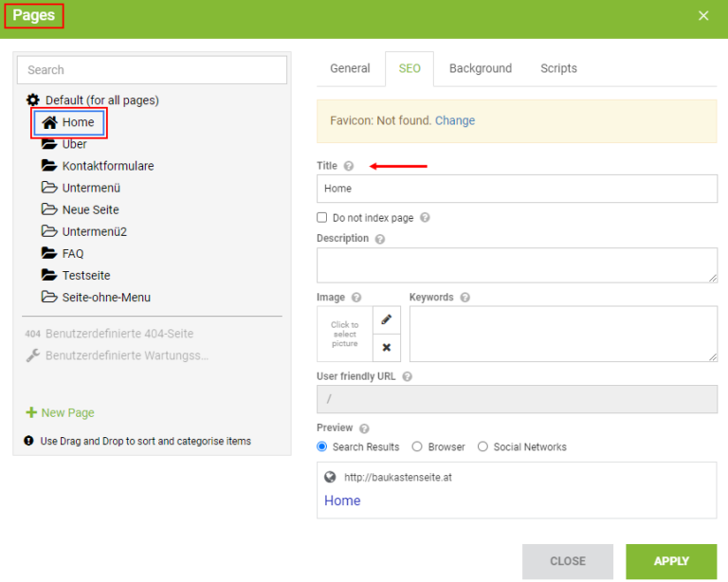Select the Kontaktformulare page
The image size is (728, 582).
pos(108,166)
